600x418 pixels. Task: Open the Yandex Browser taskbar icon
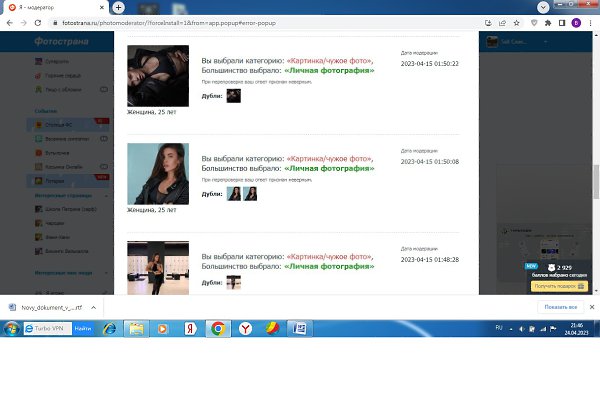(245, 328)
